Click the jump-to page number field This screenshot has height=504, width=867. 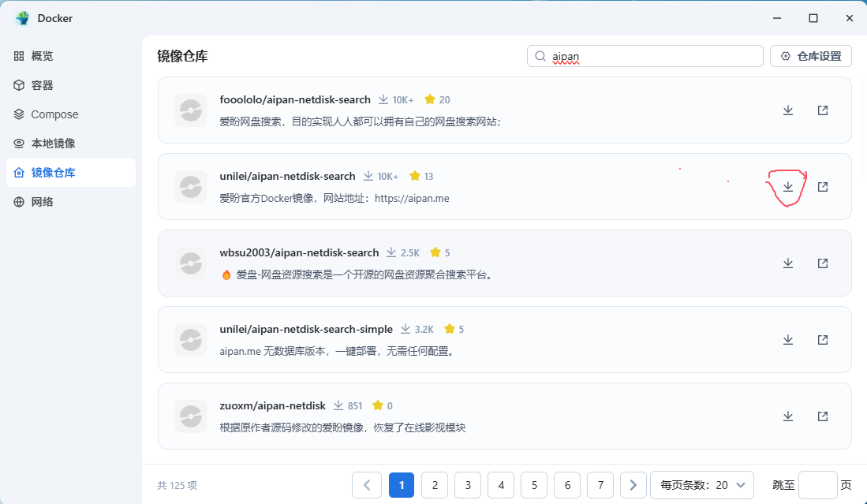tap(817, 485)
